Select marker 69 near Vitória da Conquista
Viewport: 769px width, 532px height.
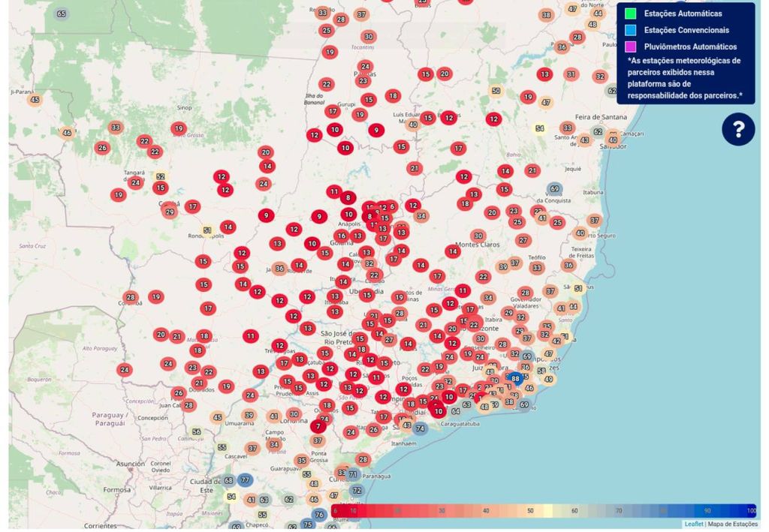[x=555, y=189]
